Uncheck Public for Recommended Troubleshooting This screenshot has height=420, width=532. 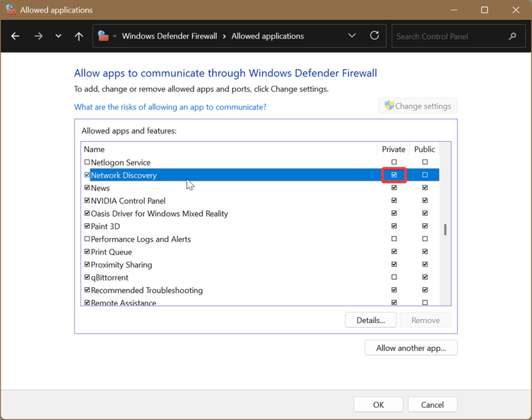(x=425, y=290)
